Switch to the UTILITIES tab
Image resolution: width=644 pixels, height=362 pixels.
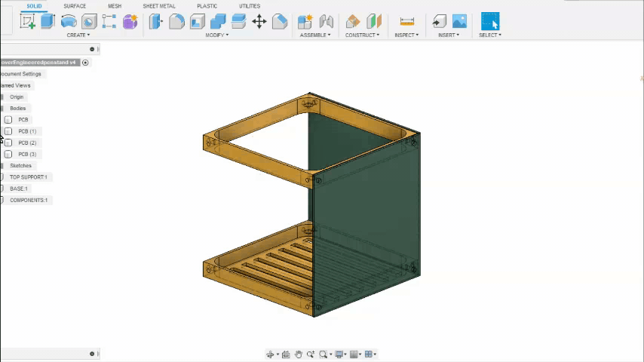point(250,6)
